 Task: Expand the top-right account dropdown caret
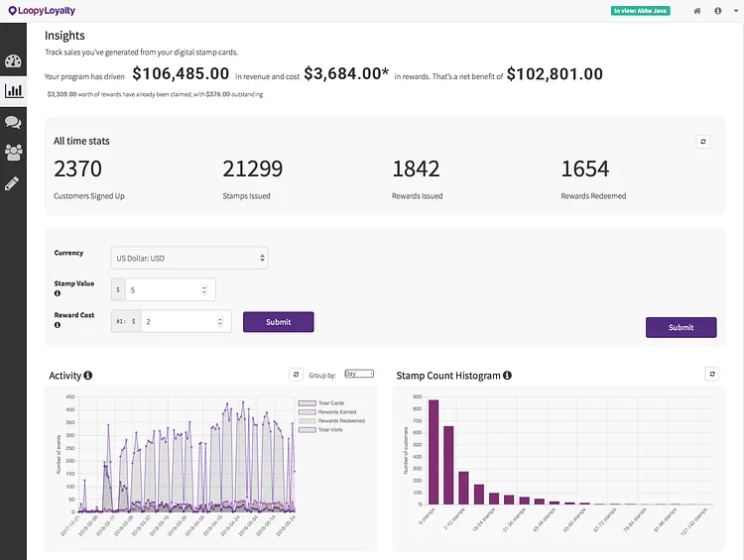(x=736, y=11)
